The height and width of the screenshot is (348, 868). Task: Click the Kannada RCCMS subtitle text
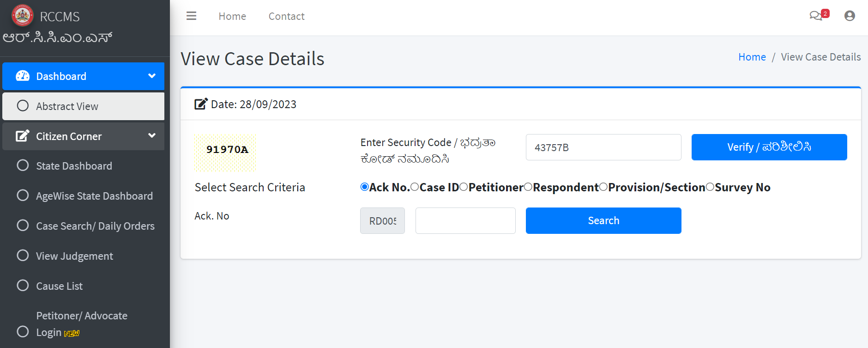[57, 37]
